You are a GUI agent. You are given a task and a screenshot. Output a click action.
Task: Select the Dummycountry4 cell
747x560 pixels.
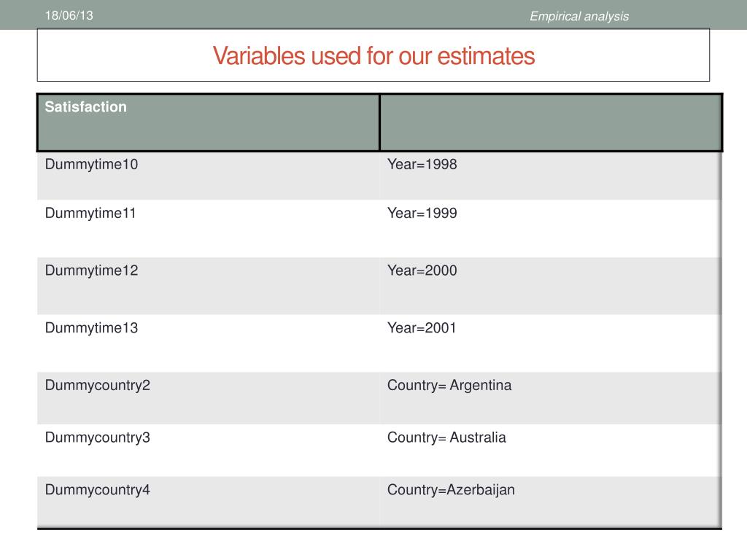(208, 502)
